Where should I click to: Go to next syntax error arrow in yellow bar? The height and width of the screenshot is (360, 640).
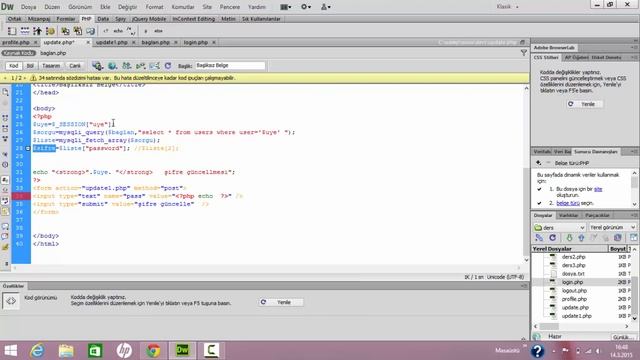[x=25, y=78]
